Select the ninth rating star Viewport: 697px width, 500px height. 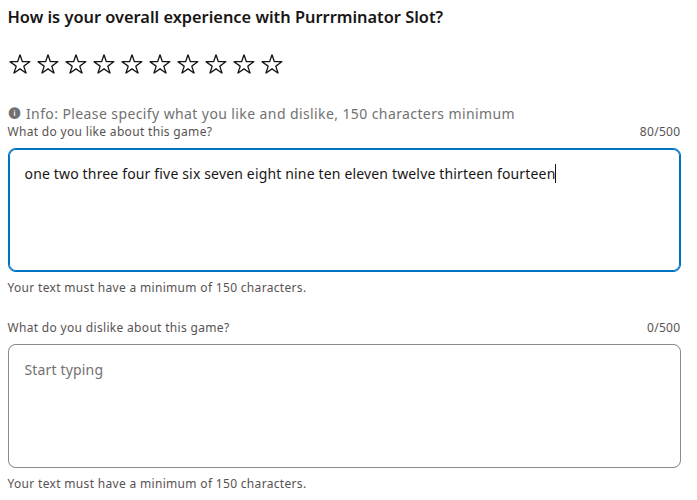point(243,66)
